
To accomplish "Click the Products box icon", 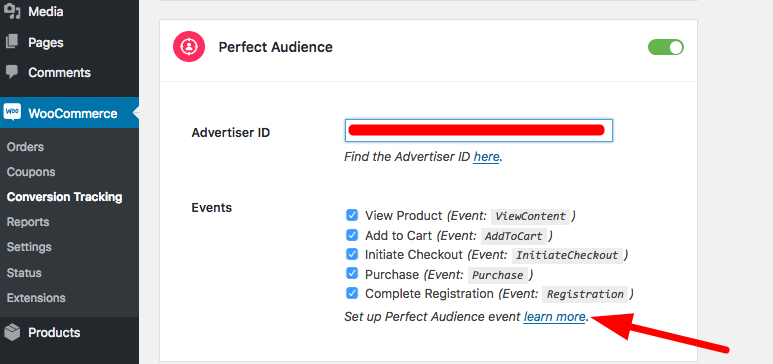I will (x=12, y=332).
